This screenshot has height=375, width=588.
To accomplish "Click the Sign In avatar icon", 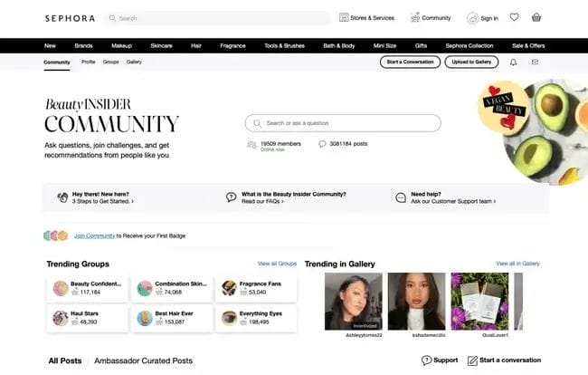I will (x=472, y=18).
